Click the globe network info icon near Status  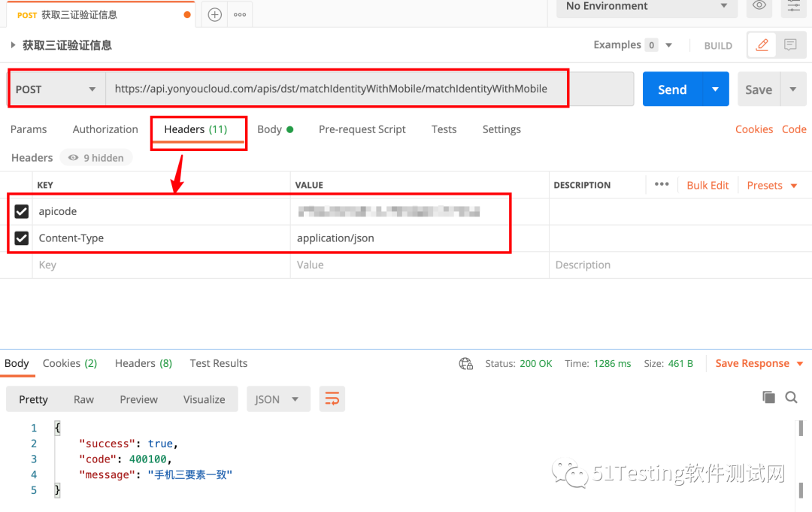click(x=465, y=363)
